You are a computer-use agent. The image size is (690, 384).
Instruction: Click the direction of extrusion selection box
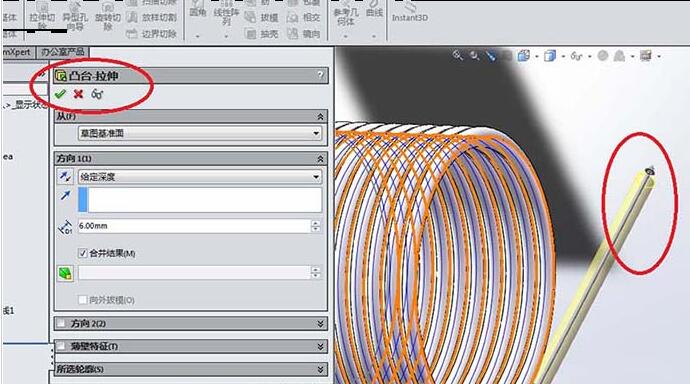point(200,200)
